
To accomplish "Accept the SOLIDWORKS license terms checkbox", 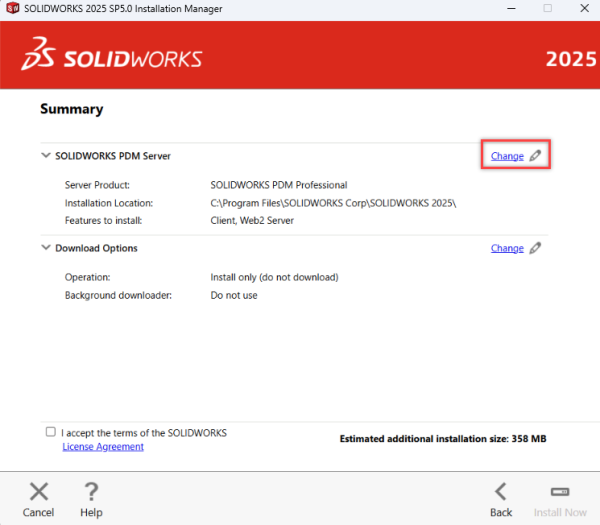I will [51, 432].
